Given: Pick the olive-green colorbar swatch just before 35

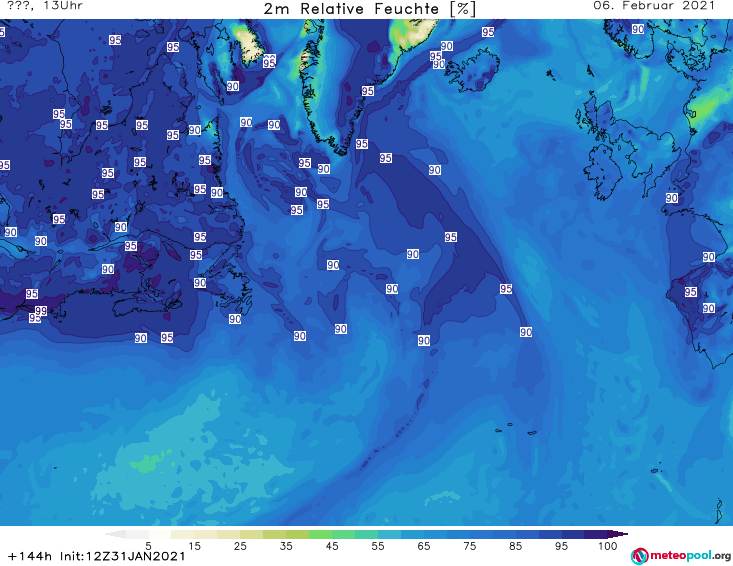Looking at the screenshot, I should 274,534.
